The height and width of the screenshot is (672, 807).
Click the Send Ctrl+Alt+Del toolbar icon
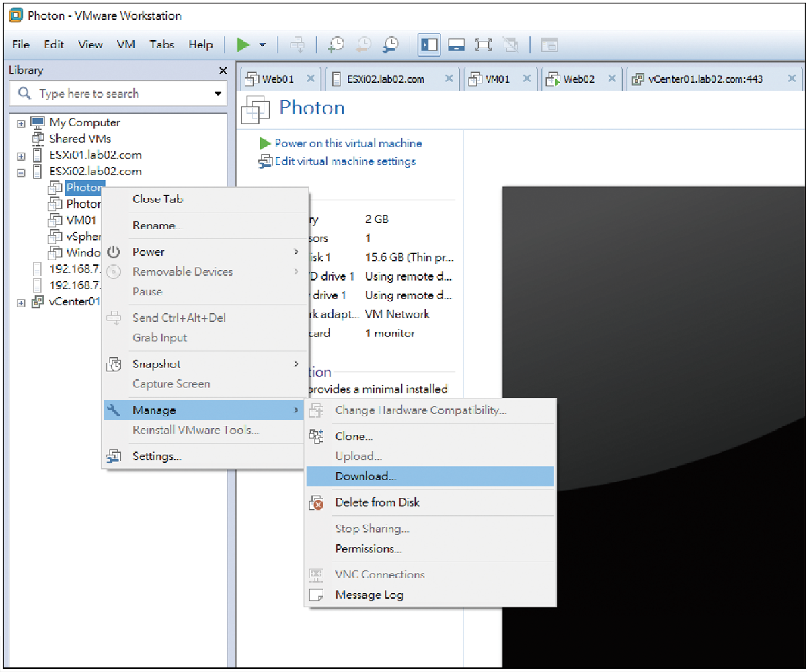click(297, 45)
